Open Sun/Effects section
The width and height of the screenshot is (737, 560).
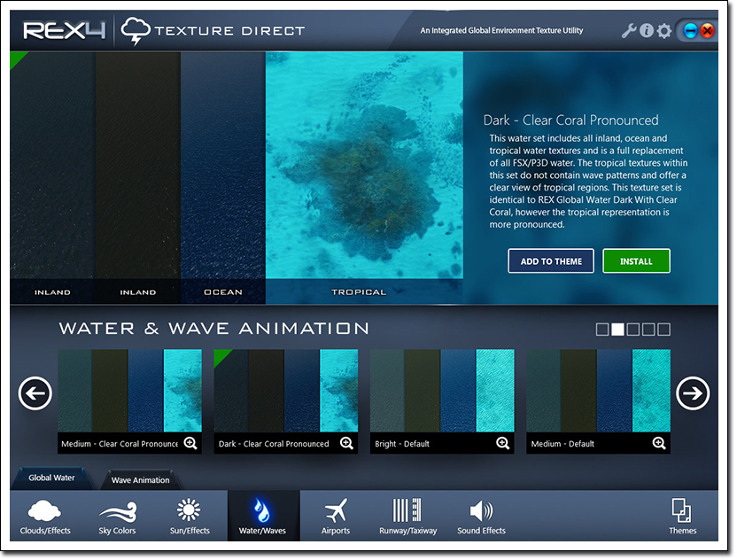coord(190,517)
